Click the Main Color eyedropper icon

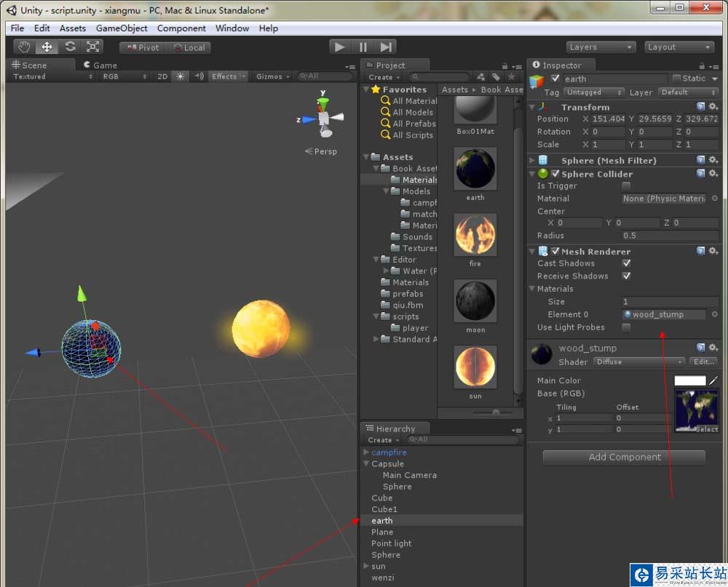(713, 380)
